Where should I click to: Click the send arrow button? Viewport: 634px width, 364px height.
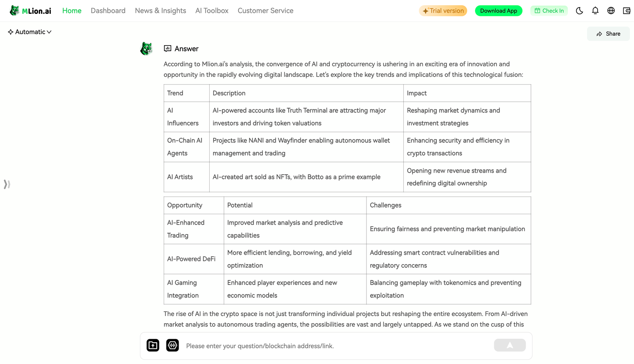[510, 345]
